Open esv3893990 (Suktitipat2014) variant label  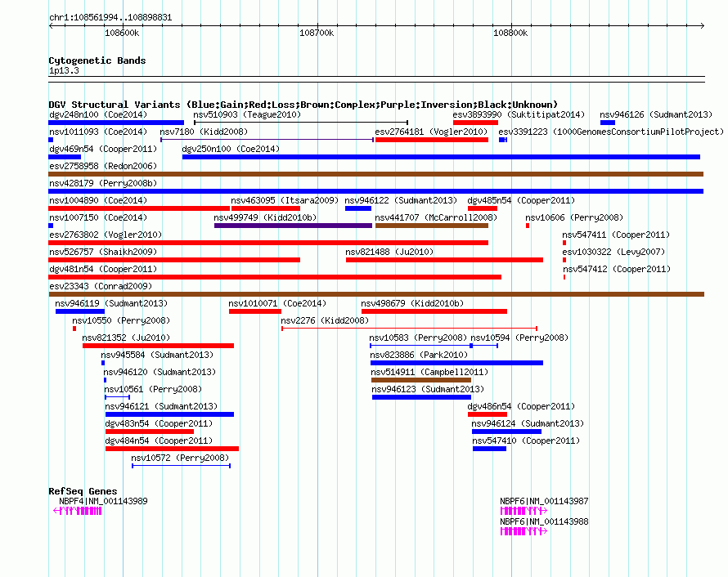coord(519,114)
